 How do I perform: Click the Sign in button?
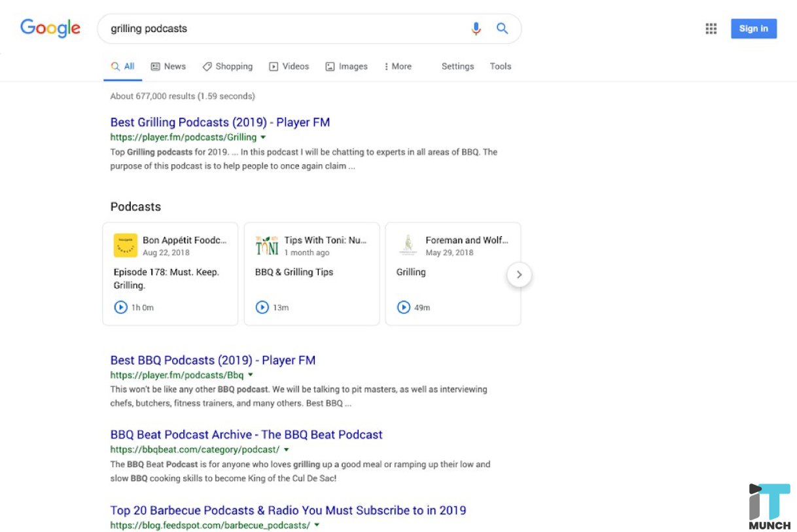click(x=753, y=28)
